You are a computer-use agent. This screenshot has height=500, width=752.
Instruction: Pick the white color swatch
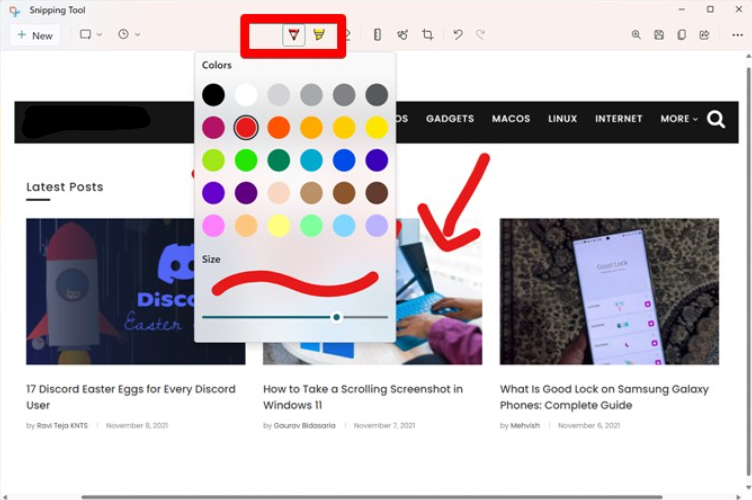pos(246,95)
